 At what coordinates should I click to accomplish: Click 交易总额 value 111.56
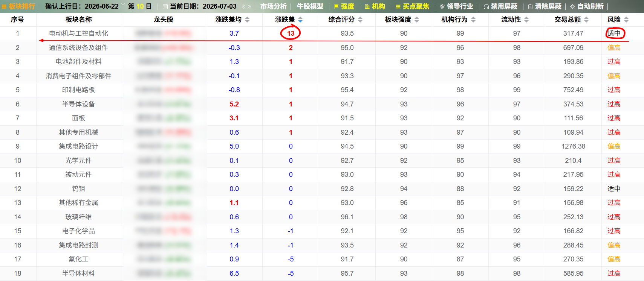coord(573,118)
